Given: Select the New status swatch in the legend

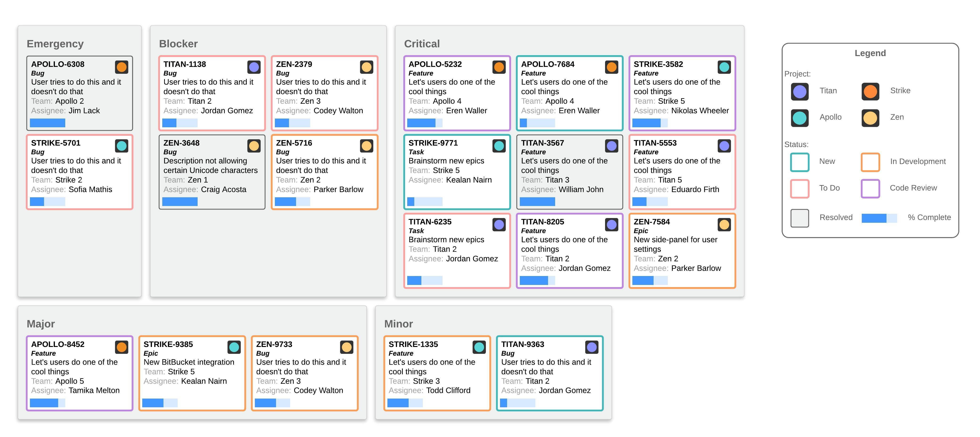Looking at the screenshot, I should [x=800, y=162].
